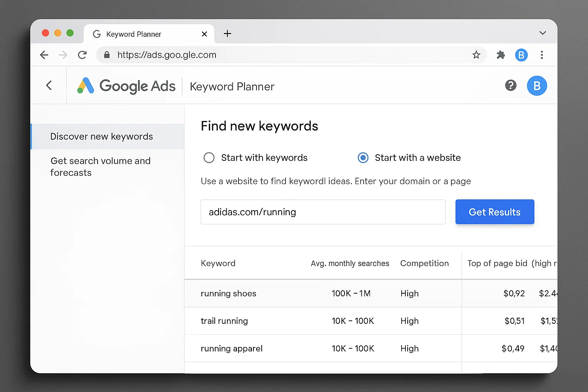Open Get search volume and forecasts
The image size is (588, 392).
coord(101,167)
